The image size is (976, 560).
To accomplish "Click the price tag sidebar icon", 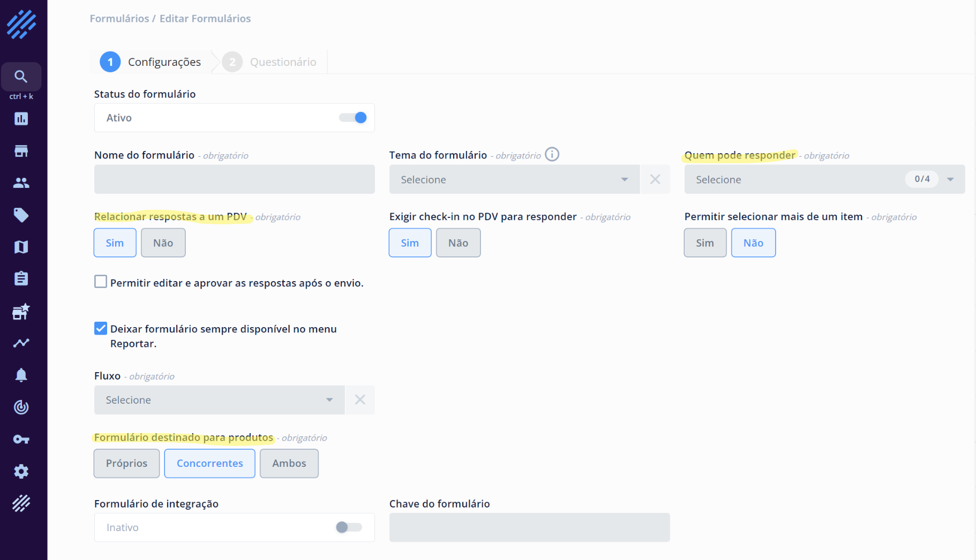I will pos(21,215).
